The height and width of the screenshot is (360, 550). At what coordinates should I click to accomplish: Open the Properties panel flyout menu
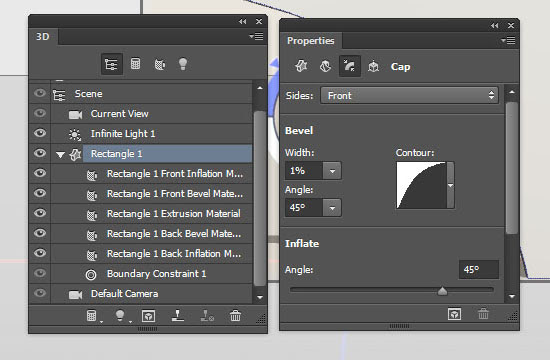pyautogui.click(x=508, y=40)
